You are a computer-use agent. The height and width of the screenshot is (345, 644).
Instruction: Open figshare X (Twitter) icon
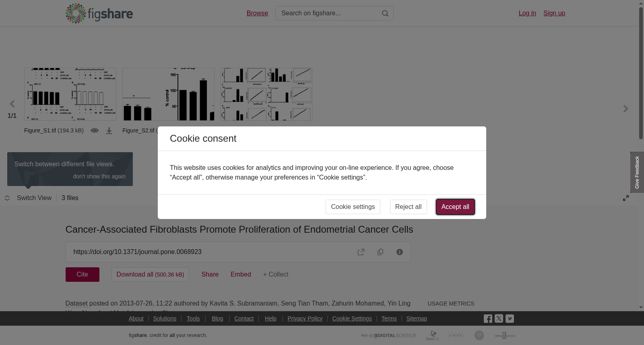[x=499, y=318]
